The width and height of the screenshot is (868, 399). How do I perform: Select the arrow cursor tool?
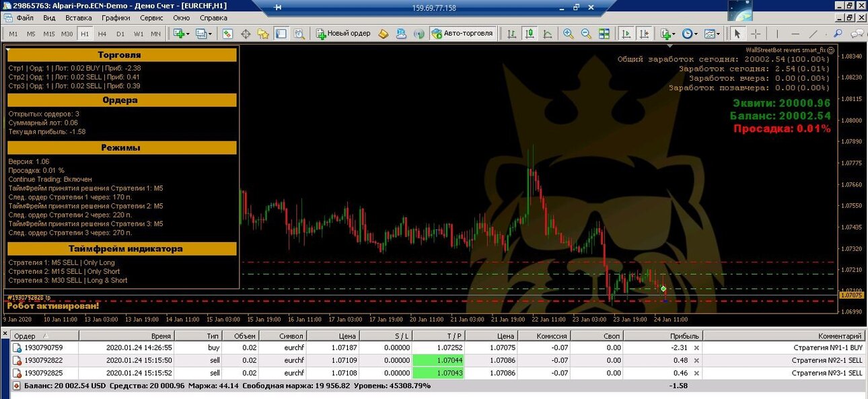tap(737, 34)
